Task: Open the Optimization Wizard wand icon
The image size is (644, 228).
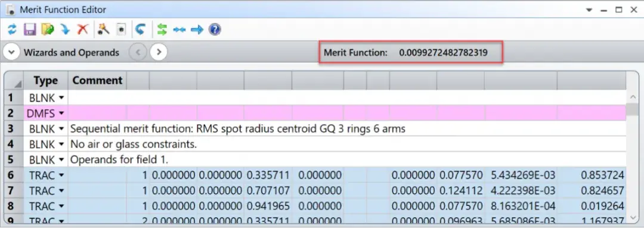Action: [x=104, y=29]
